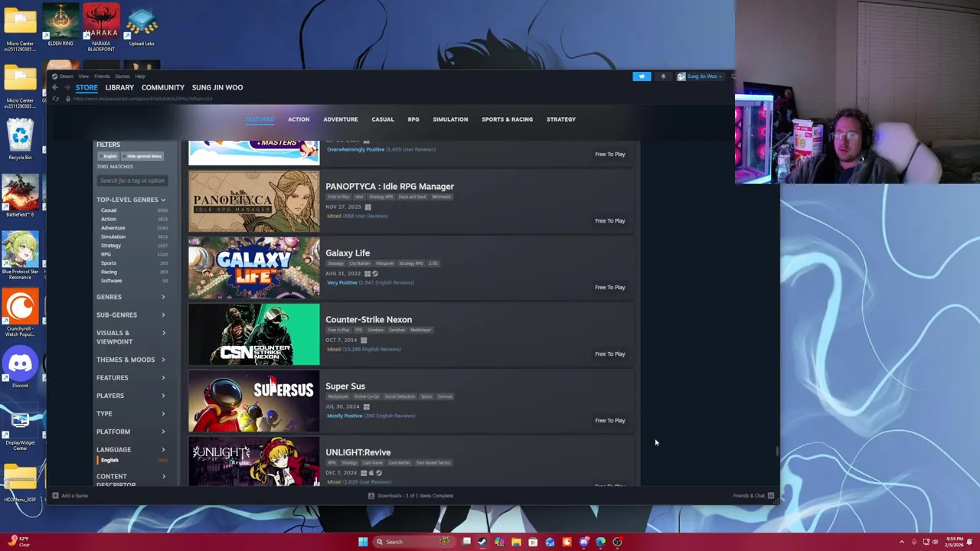Open the UNLIGHT:Revive title link
Image resolution: width=980 pixels, height=551 pixels.
358,452
